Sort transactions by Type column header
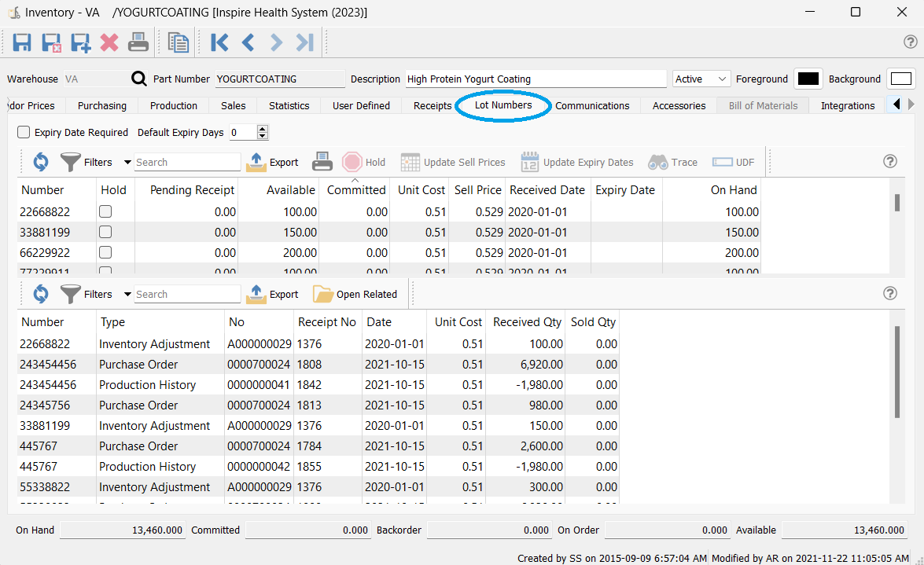 coord(160,321)
